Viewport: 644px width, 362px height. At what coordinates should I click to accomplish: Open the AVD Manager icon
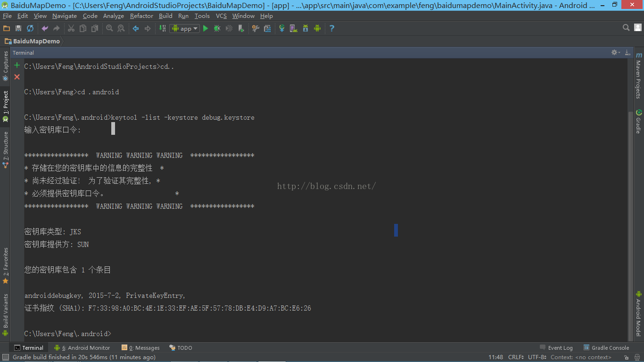coord(294,28)
